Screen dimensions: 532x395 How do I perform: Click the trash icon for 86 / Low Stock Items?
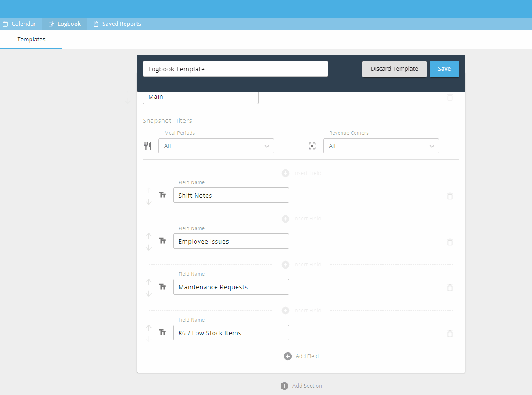[x=449, y=334]
